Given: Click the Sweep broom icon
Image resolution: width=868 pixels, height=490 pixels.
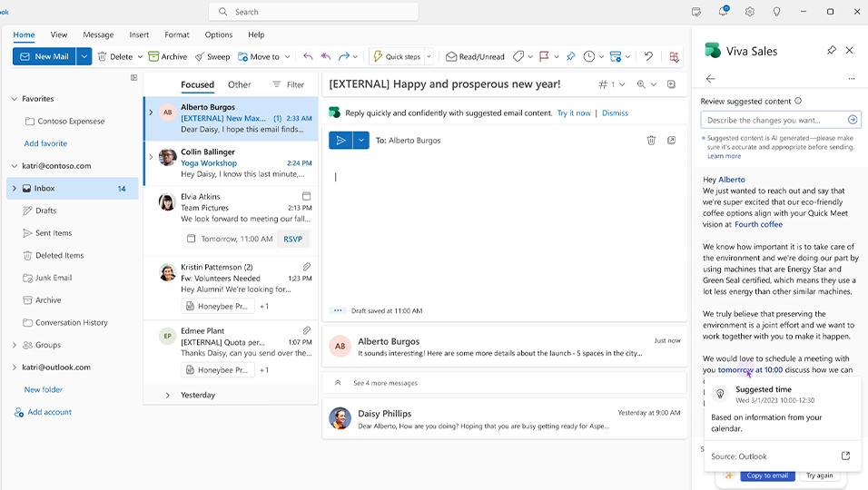Looking at the screenshot, I should [x=200, y=56].
